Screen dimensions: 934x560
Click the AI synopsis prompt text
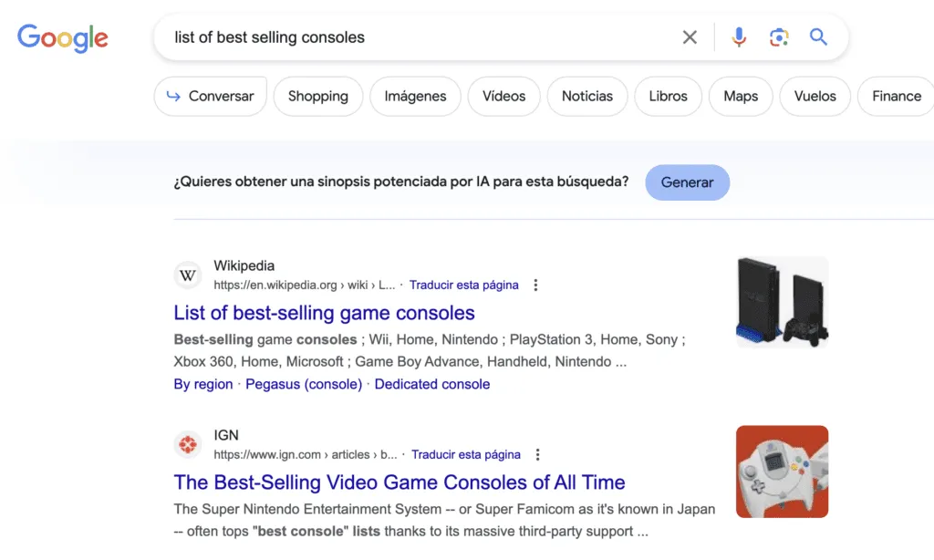[x=401, y=181]
